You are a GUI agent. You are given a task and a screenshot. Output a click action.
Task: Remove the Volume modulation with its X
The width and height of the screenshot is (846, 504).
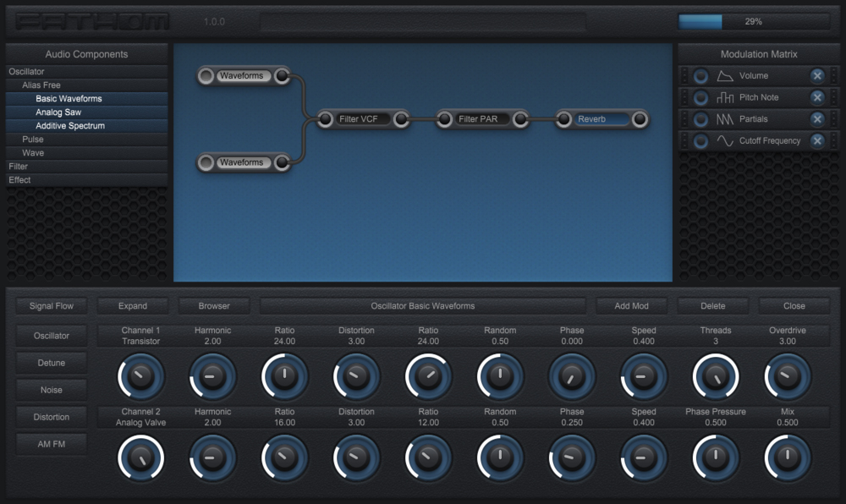tap(817, 76)
